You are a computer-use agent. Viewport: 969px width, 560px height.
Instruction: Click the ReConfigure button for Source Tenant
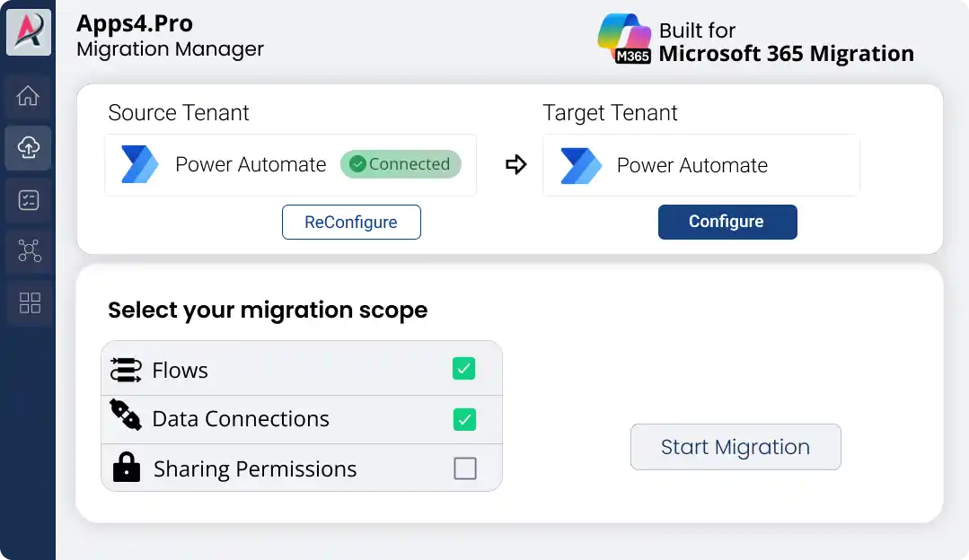pos(351,222)
